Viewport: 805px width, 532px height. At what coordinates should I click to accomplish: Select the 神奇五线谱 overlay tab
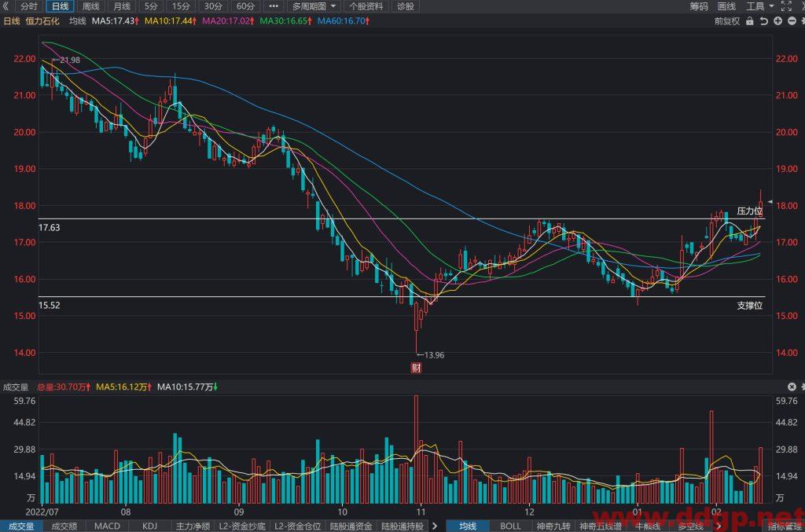point(600,526)
